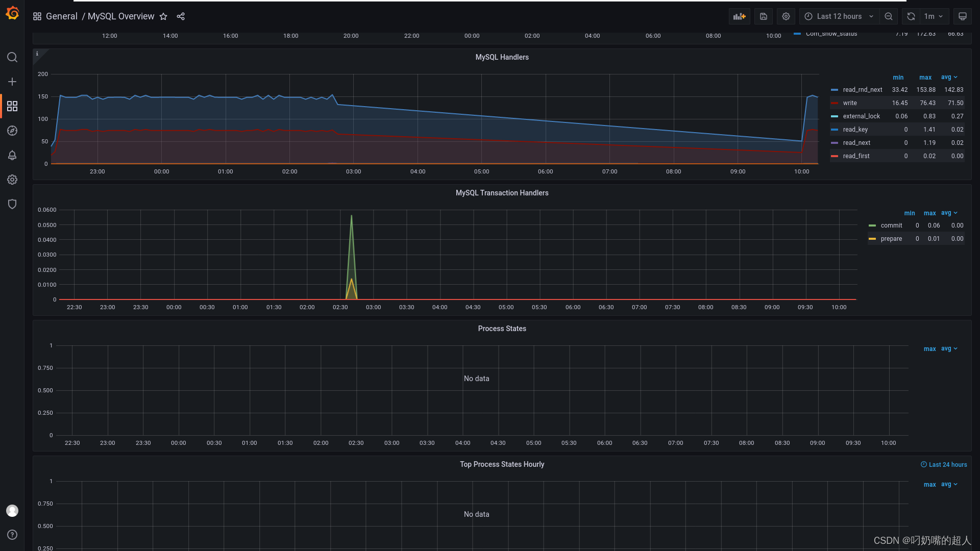The image size is (980, 551).
Task: Sort Process States legend by max
Action: (x=930, y=349)
